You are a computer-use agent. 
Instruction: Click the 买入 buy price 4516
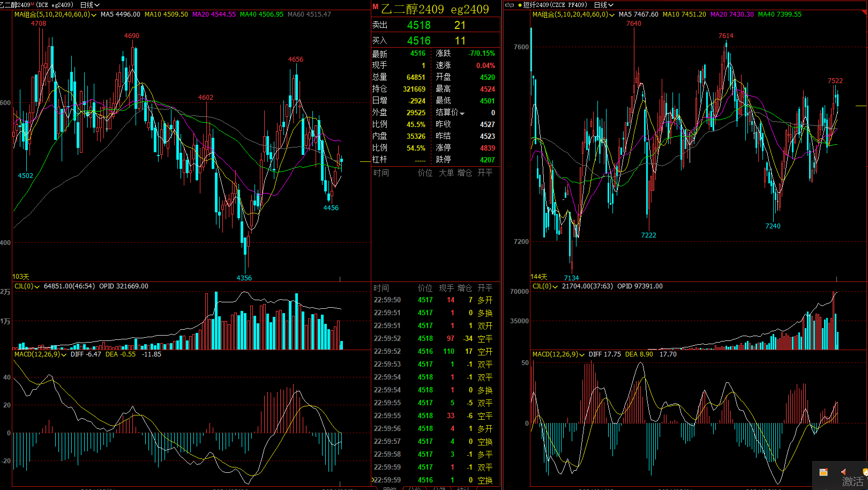click(418, 41)
